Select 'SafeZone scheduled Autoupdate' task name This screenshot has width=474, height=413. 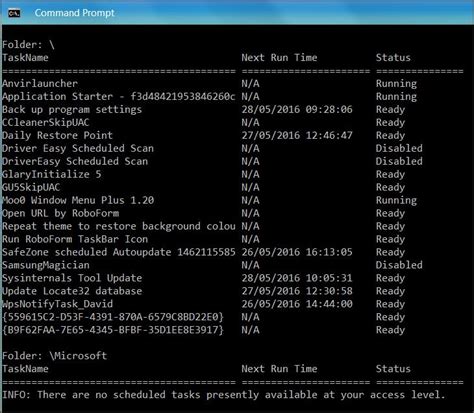[x=119, y=252]
